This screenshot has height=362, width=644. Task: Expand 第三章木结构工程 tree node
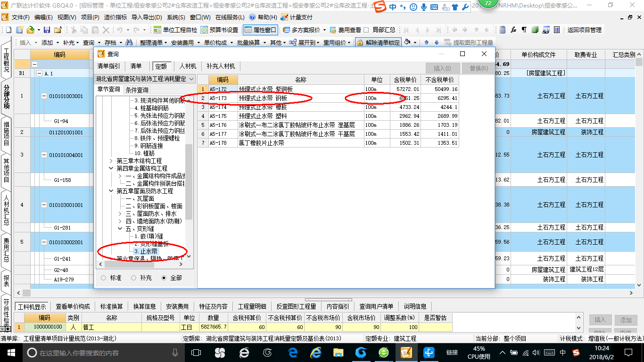tap(111, 161)
